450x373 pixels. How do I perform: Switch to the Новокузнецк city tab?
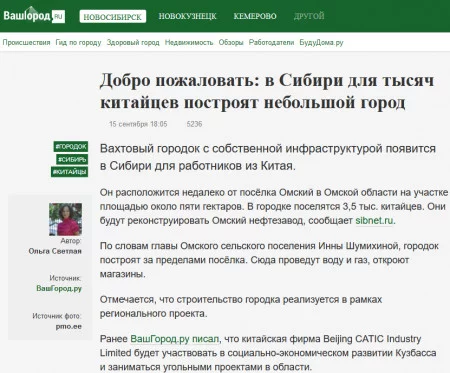[187, 16]
